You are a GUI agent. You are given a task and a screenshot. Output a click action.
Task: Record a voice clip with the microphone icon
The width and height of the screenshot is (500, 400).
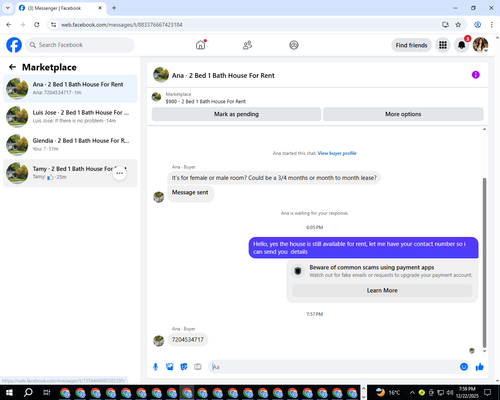point(155,367)
